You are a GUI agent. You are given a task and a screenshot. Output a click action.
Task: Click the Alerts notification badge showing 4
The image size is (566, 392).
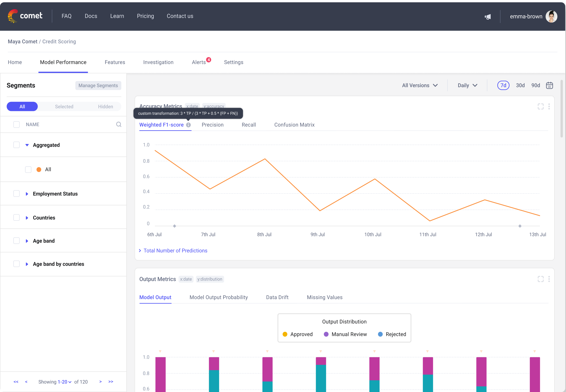pos(209,60)
